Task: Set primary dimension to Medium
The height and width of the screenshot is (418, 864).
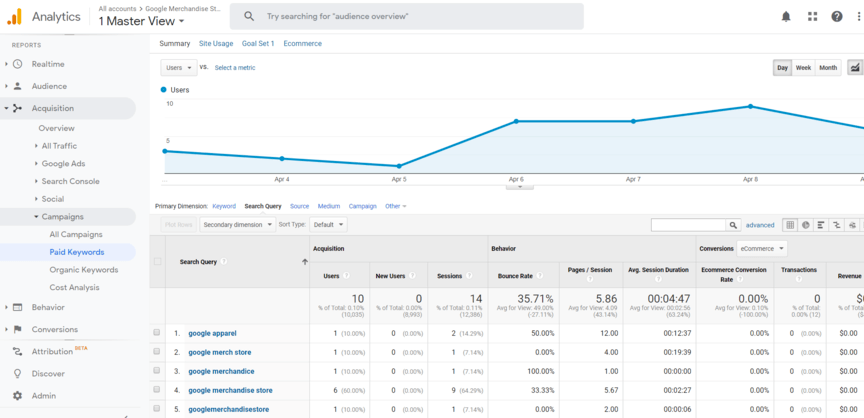Action: tap(328, 206)
